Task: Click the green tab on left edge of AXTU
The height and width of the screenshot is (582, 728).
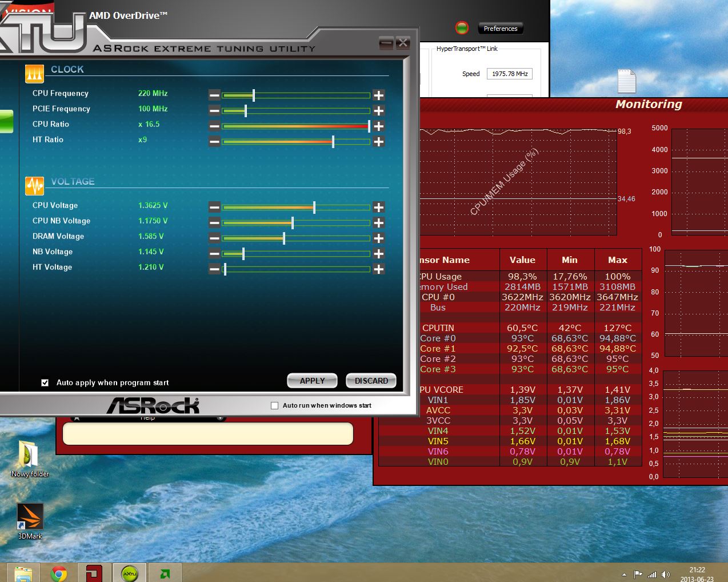Action: [6, 122]
